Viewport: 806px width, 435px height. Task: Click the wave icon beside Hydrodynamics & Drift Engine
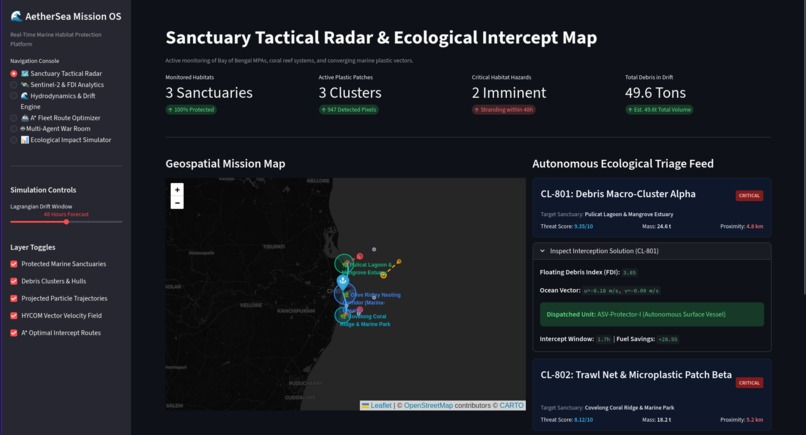point(25,96)
